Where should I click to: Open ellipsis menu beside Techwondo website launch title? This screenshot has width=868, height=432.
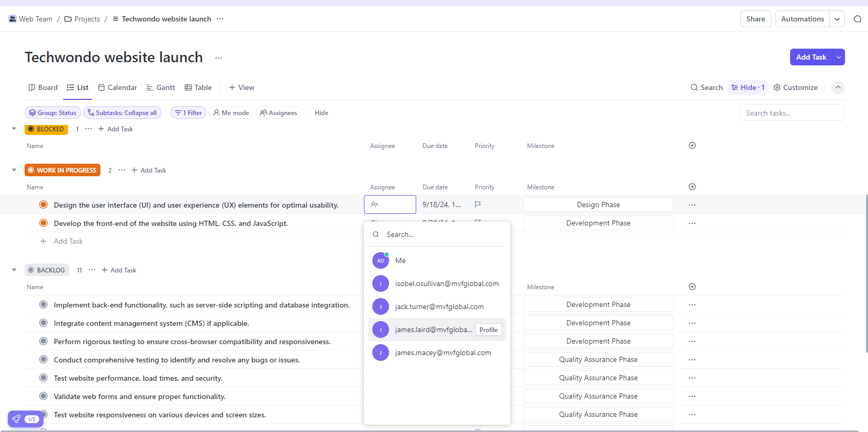[x=219, y=58]
